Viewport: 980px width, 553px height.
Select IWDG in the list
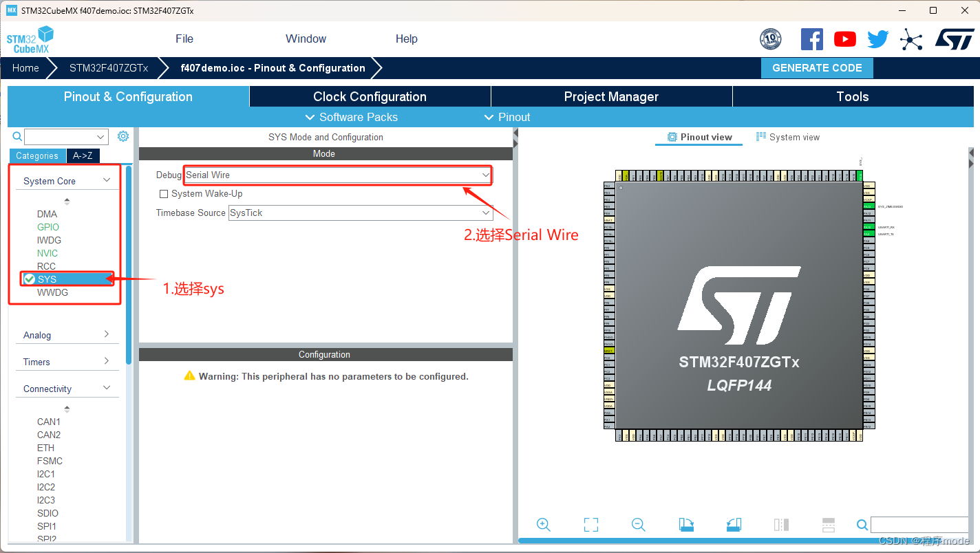click(x=49, y=240)
